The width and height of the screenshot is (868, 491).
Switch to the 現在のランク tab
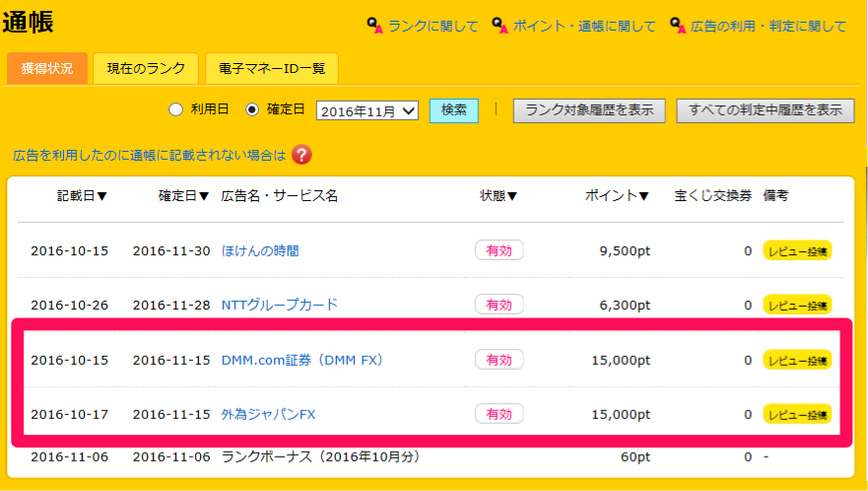pos(146,68)
